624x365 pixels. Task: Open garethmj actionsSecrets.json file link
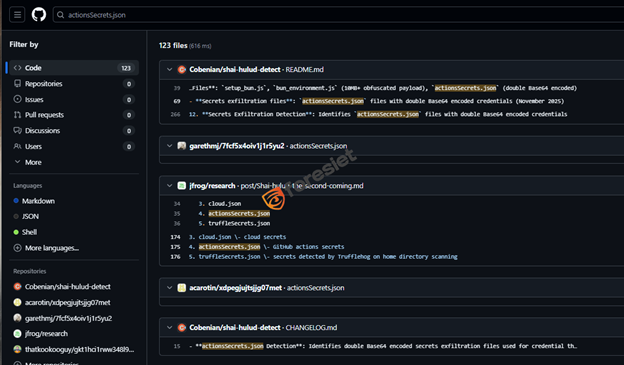coord(318,146)
